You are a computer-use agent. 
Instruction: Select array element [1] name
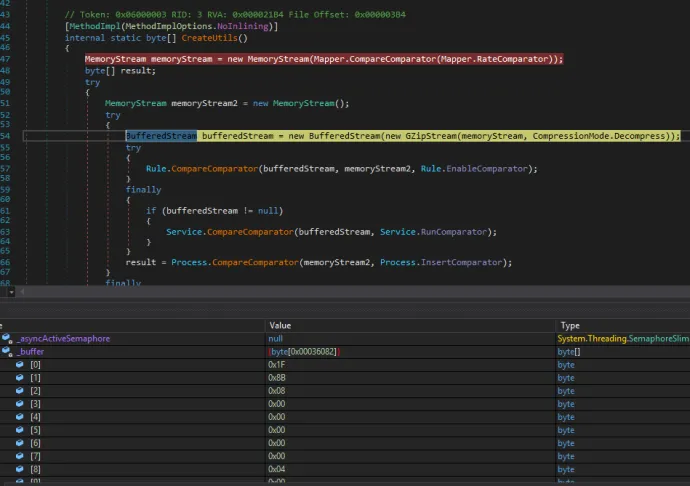[x=35, y=378]
